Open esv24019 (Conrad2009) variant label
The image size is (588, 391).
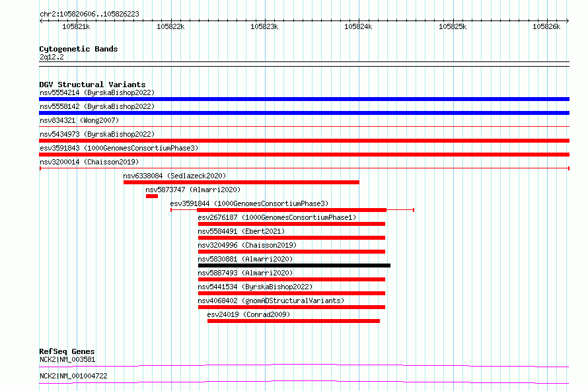click(x=248, y=314)
